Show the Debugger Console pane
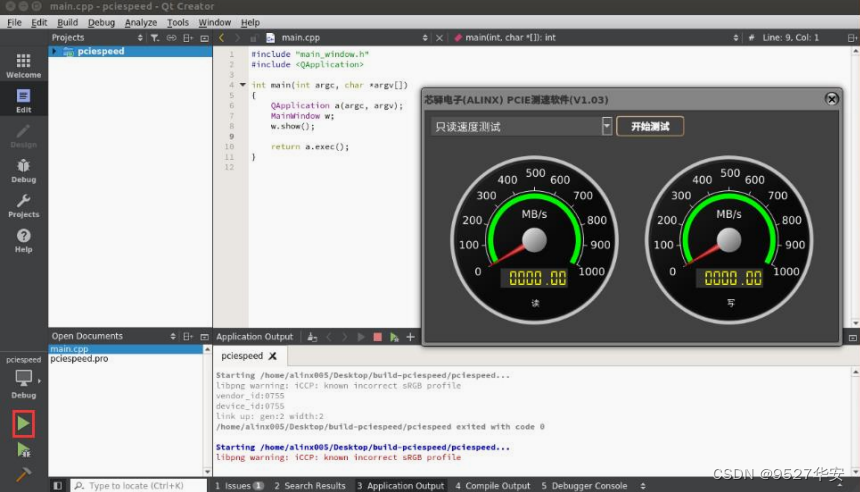 [584, 485]
